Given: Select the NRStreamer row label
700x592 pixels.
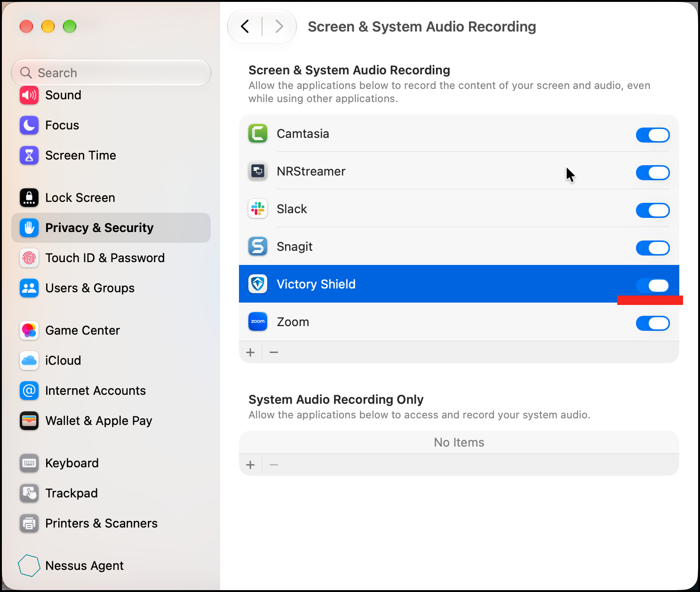Looking at the screenshot, I should pos(311,171).
